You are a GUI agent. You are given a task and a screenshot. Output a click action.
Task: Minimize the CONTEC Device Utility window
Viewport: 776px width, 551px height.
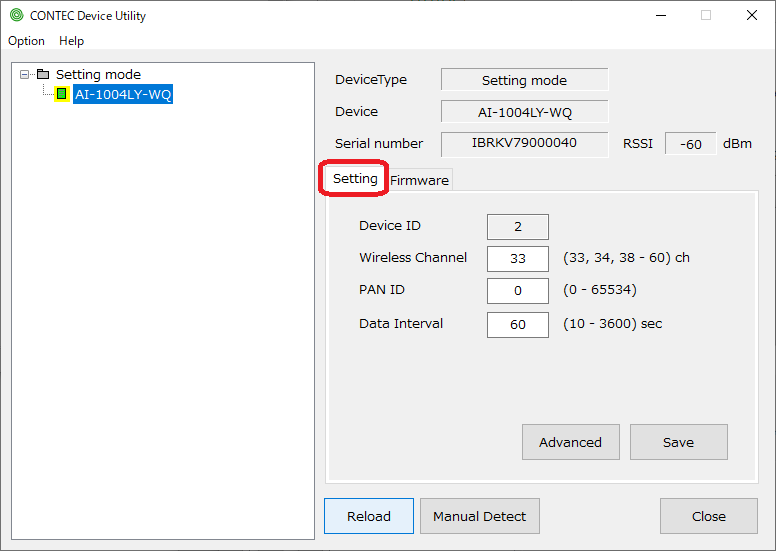(x=661, y=15)
